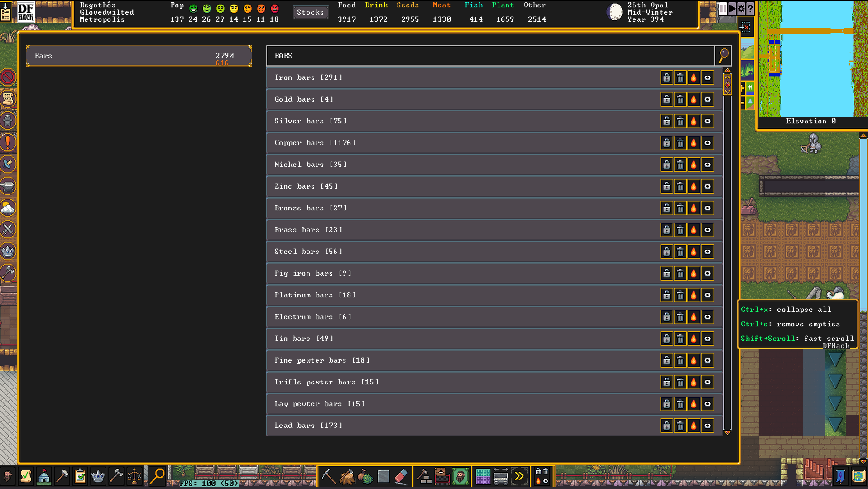
Task: Pause the game
Action: tap(723, 8)
